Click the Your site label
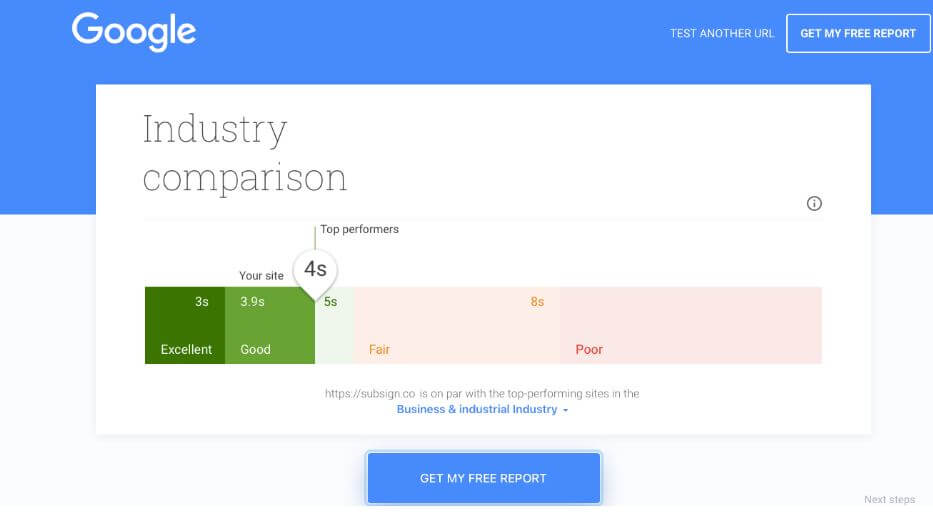The image size is (933, 521). [261, 275]
